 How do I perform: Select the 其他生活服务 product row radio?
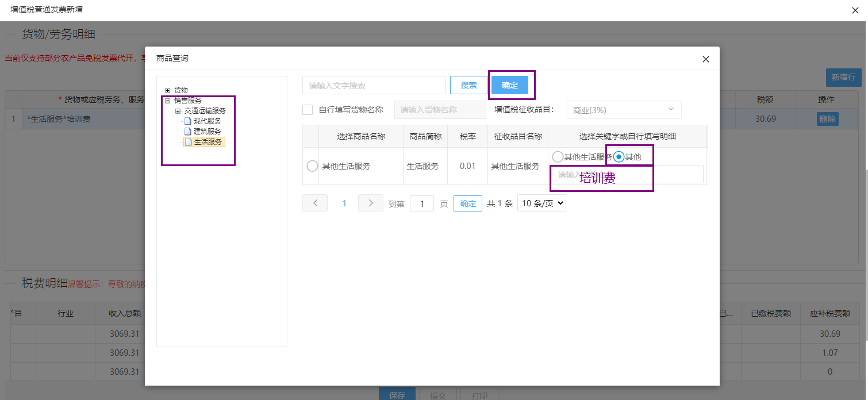tap(312, 166)
